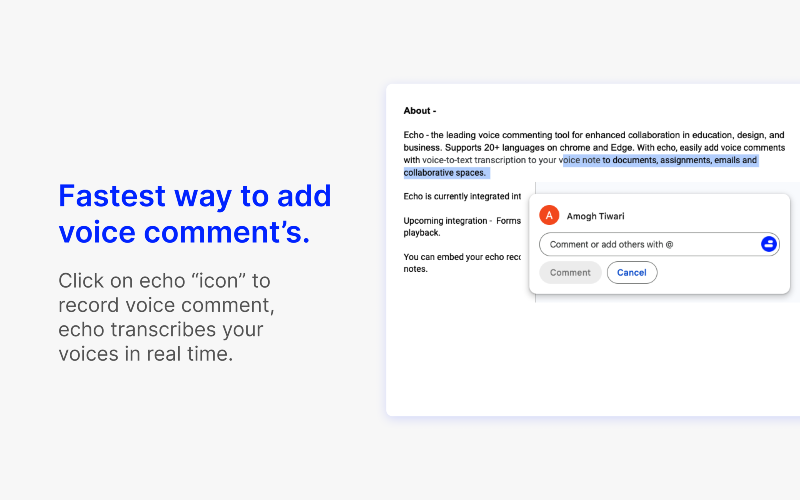Viewport: 800px width, 500px height.
Task: Click the 'About -' heading in the document
Action: pyautogui.click(x=420, y=111)
